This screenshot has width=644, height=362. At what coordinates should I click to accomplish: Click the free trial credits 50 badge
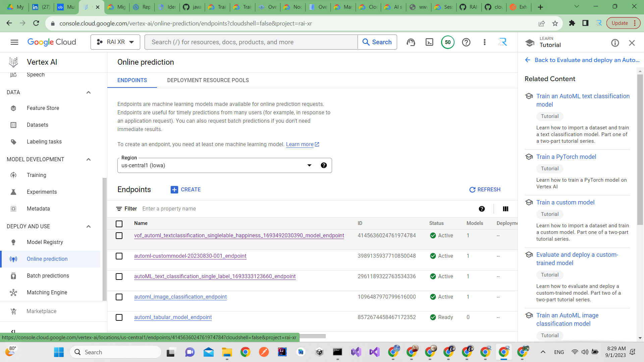coord(447,42)
